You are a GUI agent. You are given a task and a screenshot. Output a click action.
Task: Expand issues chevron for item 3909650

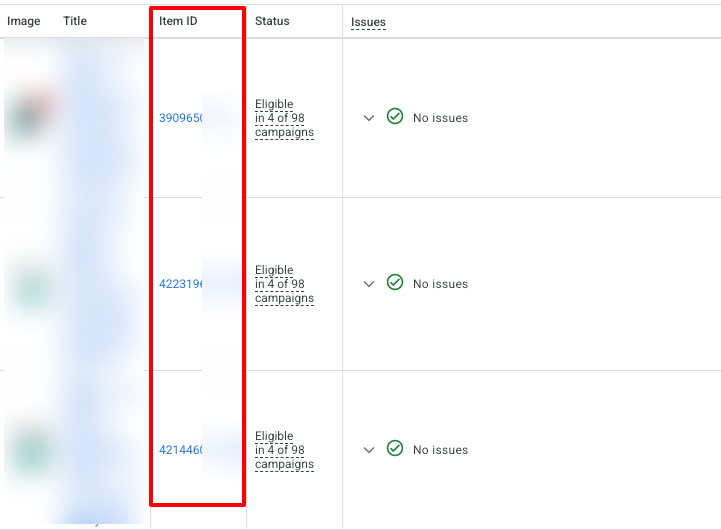(x=369, y=118)
